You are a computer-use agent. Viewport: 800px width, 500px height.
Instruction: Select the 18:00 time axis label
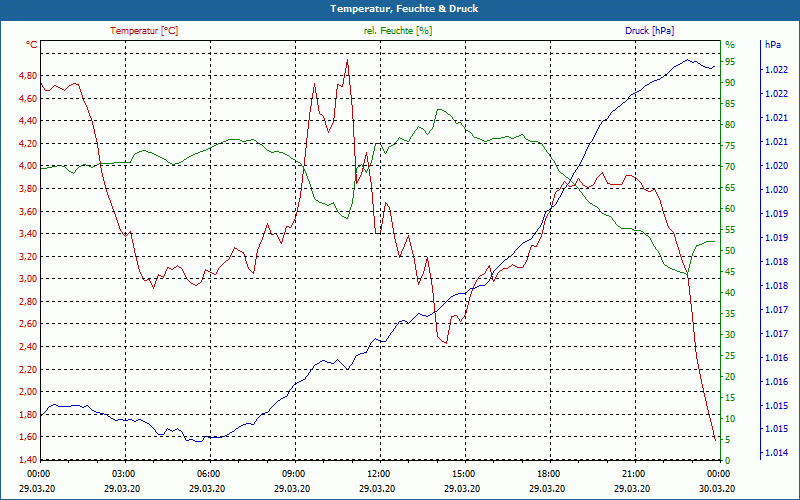coord(548,474)
